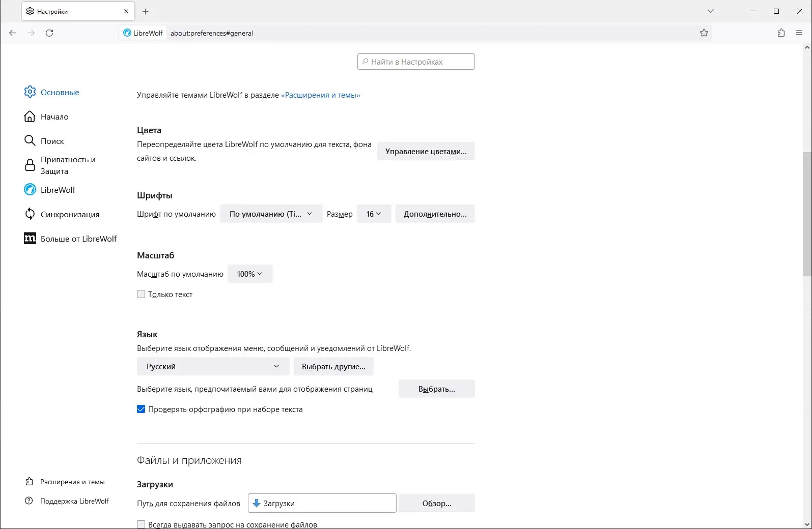The height and width of the screenshot is (529, 812).
Task: Click the Шрифты section heading
Action: tap(155, 195)
